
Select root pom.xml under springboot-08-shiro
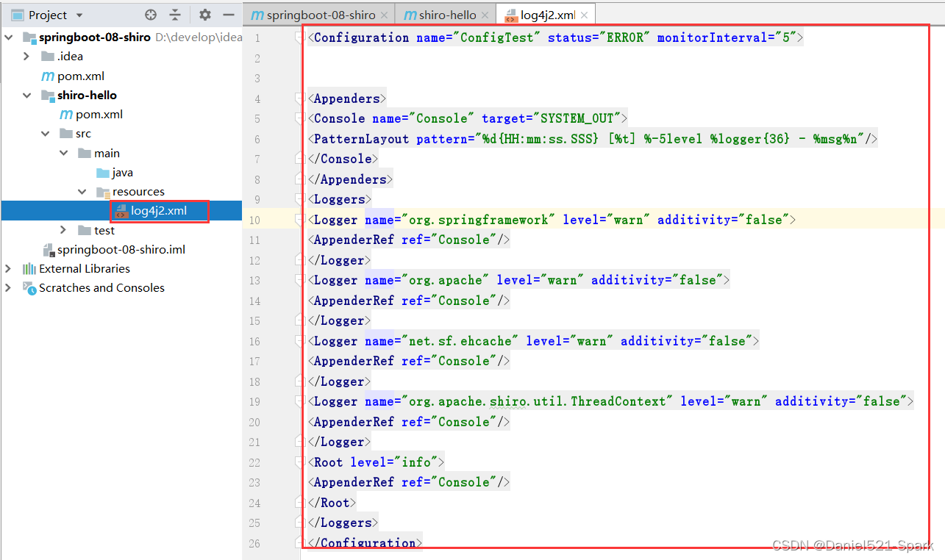pyautogui.click(x=72, y=76)
